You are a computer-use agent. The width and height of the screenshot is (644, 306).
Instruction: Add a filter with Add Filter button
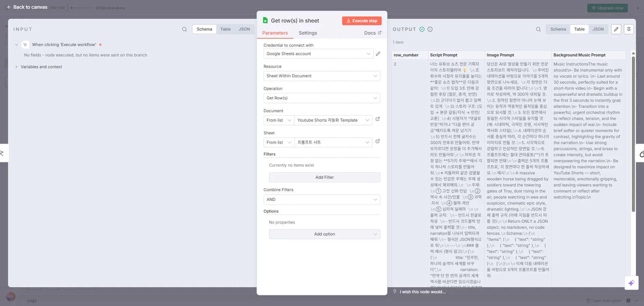pos(324,177)
